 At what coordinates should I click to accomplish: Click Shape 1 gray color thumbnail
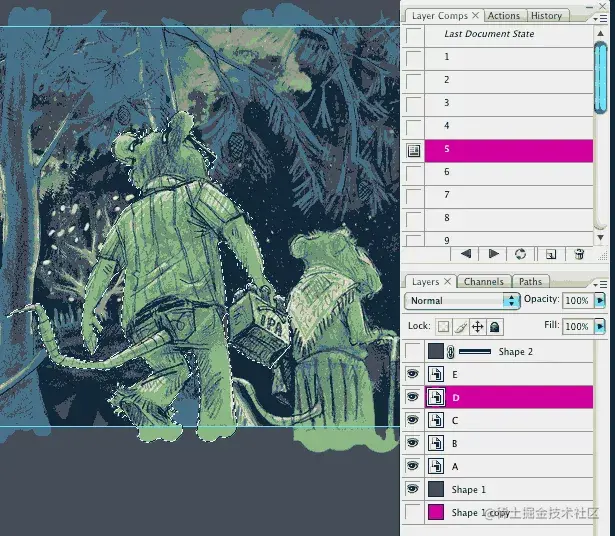pyautogui.click(x=436, y=489)
